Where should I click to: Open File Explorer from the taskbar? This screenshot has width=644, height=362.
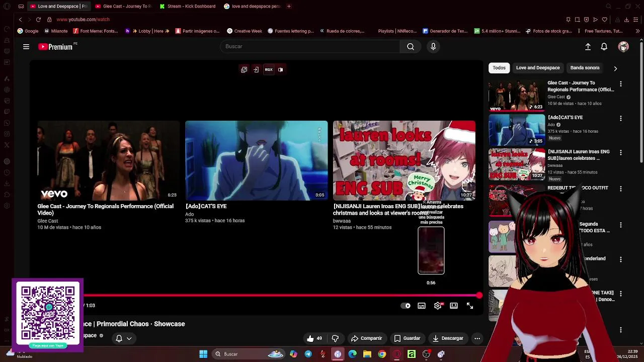367,354
